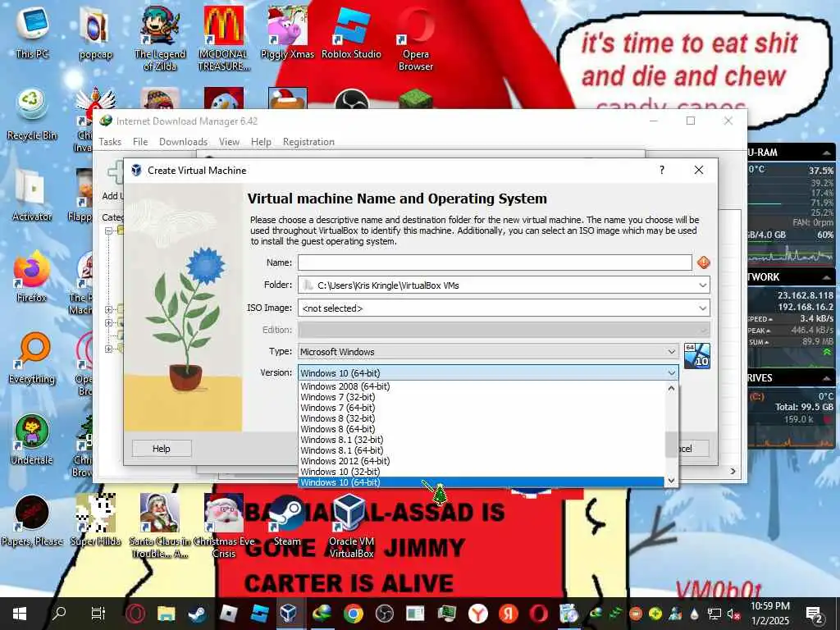Open OBS Studio from taskbar
Image resolution: width=840 pixels, height=630 pixels.
point(384,614)
